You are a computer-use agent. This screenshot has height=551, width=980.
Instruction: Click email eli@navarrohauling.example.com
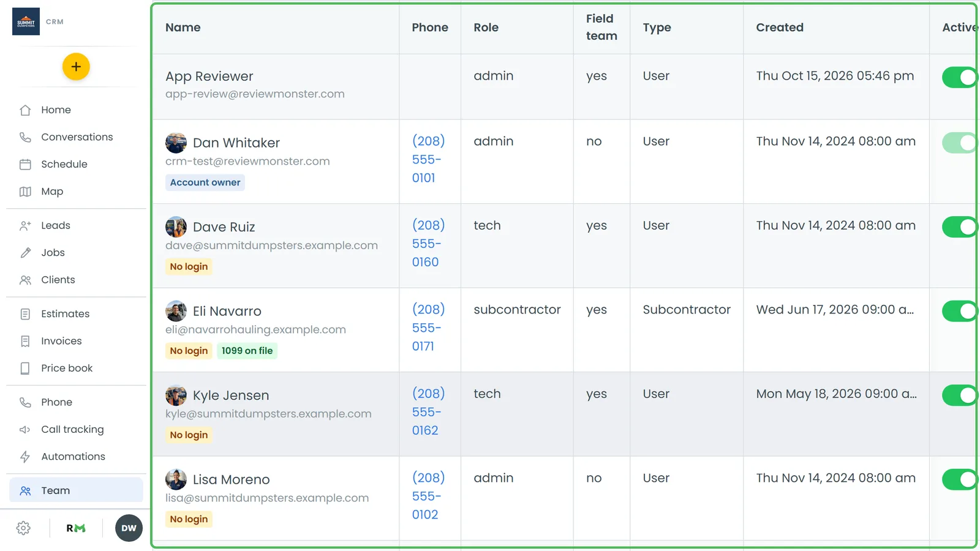[255, 329]
